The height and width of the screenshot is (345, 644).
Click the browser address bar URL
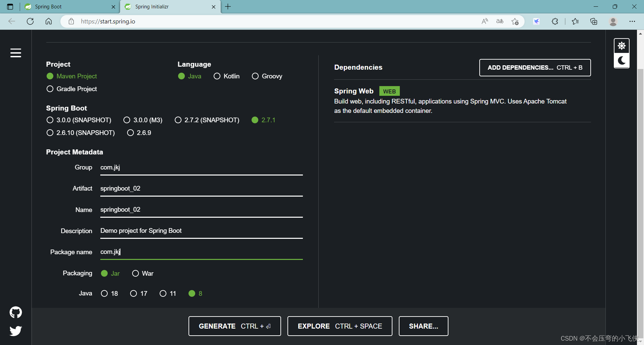pos(108,21)
